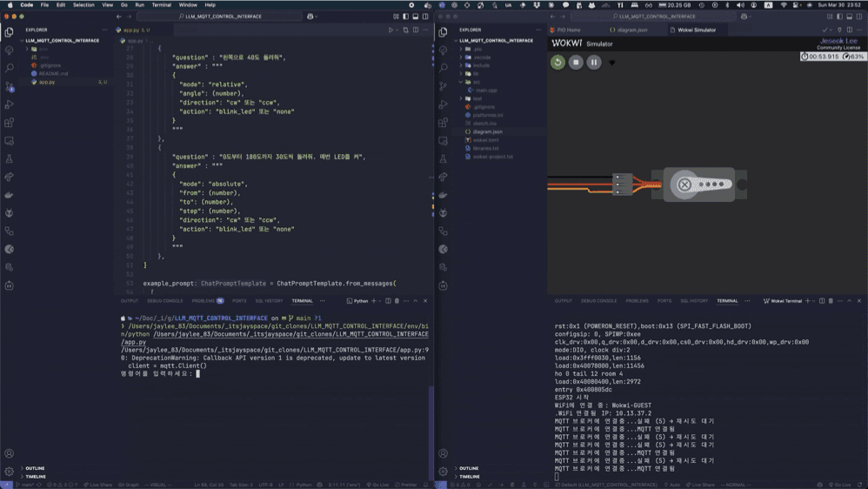Collapse the src folder

click(477, 82)
